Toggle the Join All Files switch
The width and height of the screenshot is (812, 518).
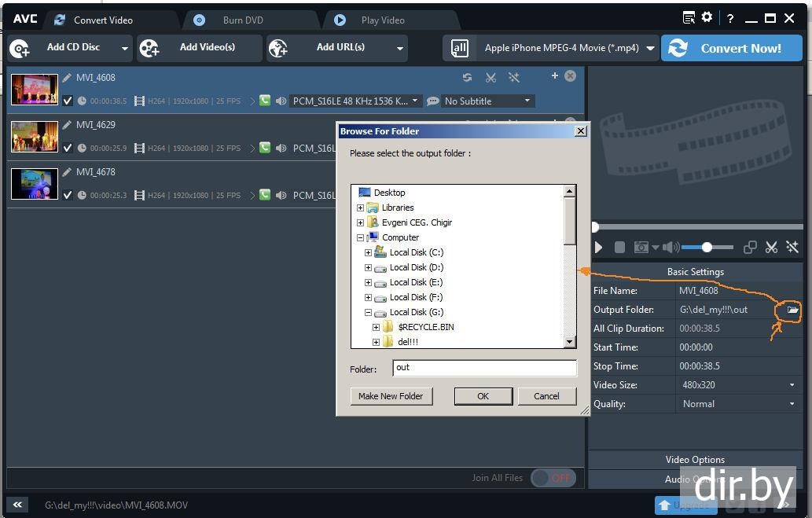tap(553, 478)
